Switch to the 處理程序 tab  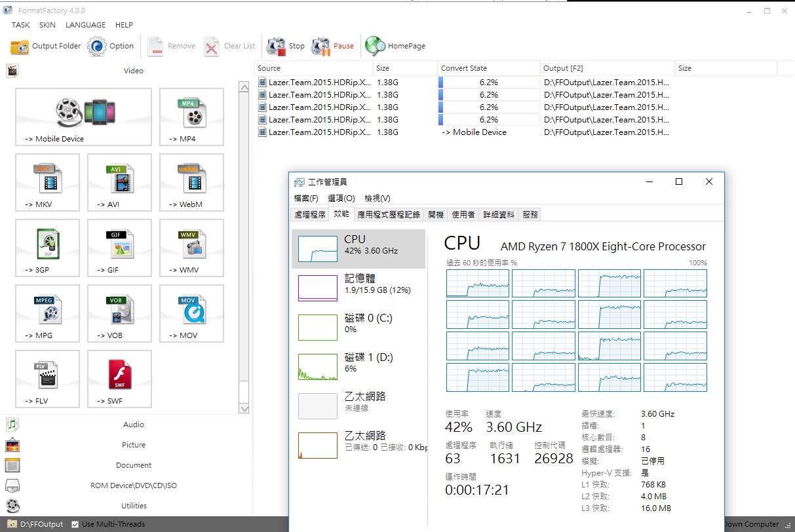tap(310, 214)
